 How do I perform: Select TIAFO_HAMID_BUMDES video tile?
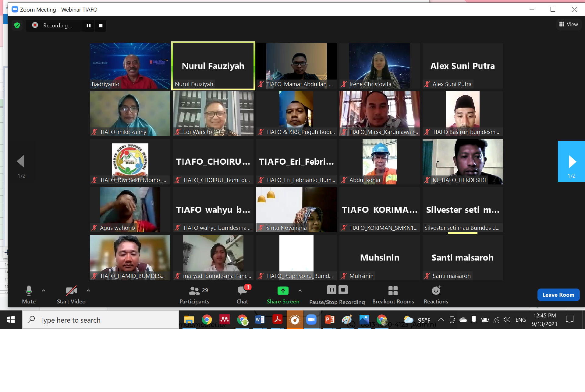(x=130, y=257)
